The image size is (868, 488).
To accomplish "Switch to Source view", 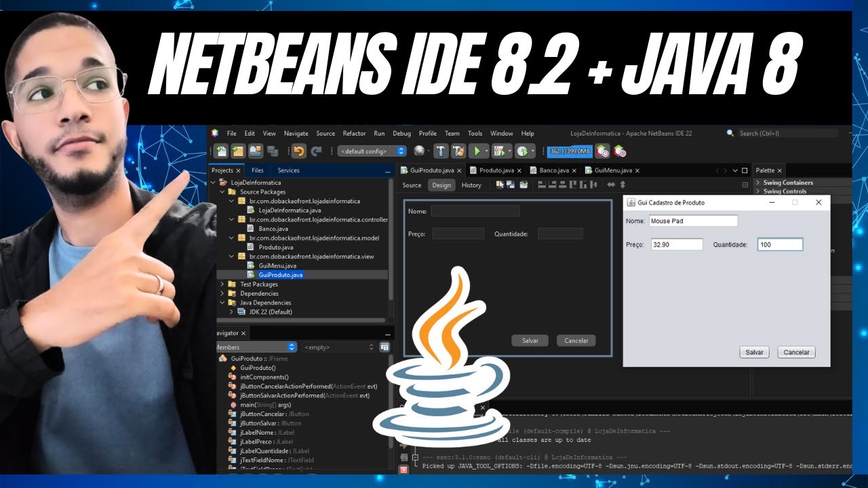I will [412, 185].
